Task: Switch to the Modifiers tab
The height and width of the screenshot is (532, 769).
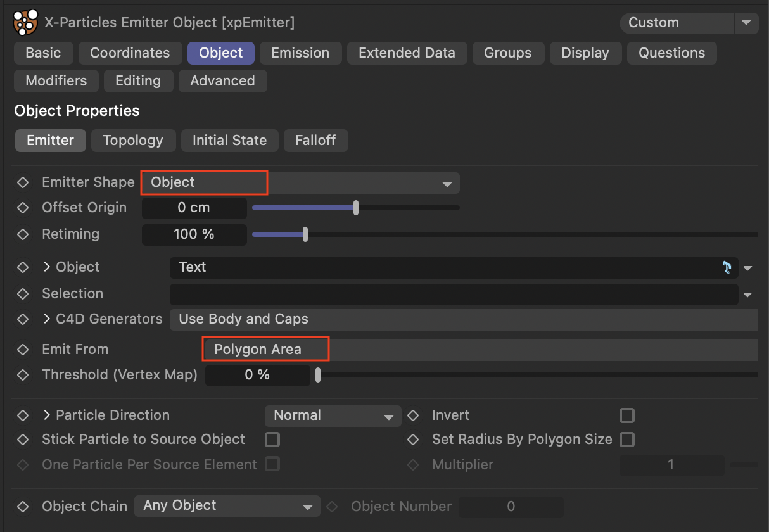Action: tap(56, 81)
